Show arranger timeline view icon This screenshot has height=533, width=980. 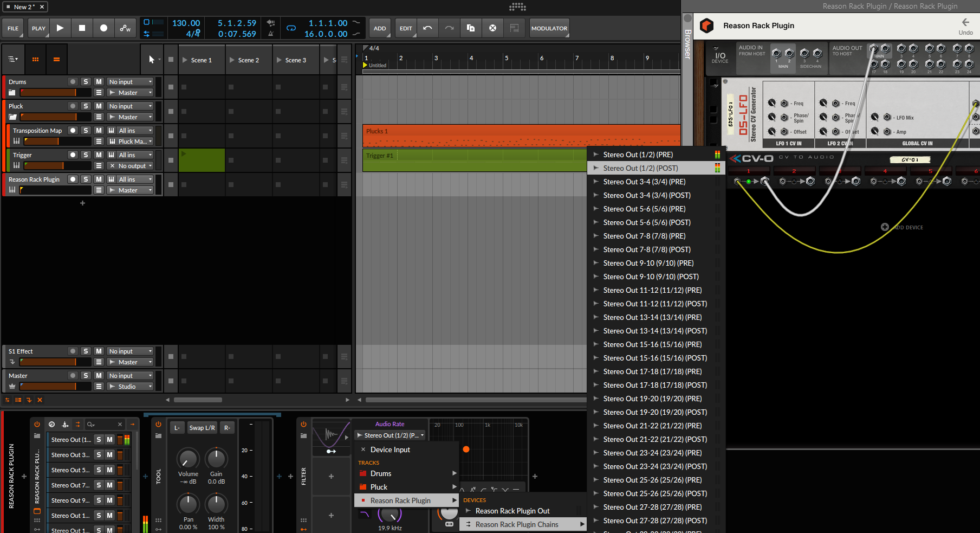tap(56, 60)
